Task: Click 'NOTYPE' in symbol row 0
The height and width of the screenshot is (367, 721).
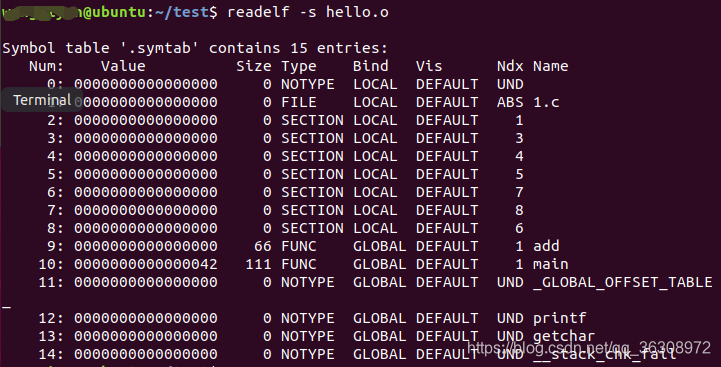Action: click(x=308, y=84)
